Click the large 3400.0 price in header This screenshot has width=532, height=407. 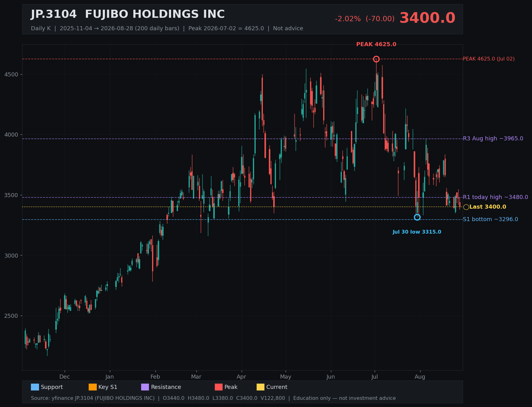427,18
